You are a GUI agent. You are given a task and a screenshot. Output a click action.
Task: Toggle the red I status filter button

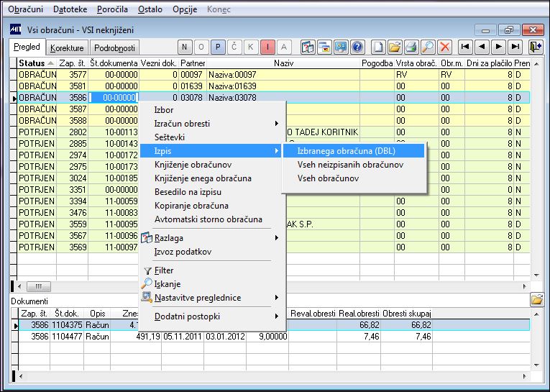click(267, 47)
